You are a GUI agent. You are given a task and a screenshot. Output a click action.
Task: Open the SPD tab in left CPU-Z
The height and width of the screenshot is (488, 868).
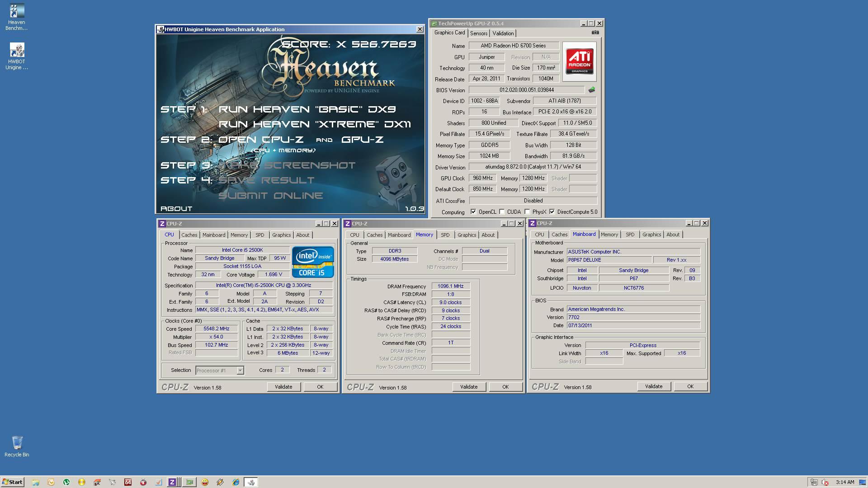click(259, 235)
